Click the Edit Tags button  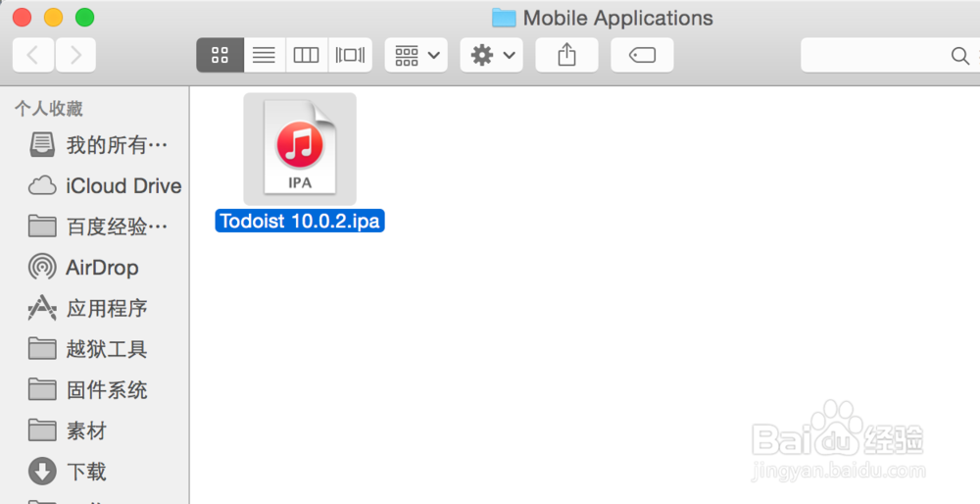[642, 55]
